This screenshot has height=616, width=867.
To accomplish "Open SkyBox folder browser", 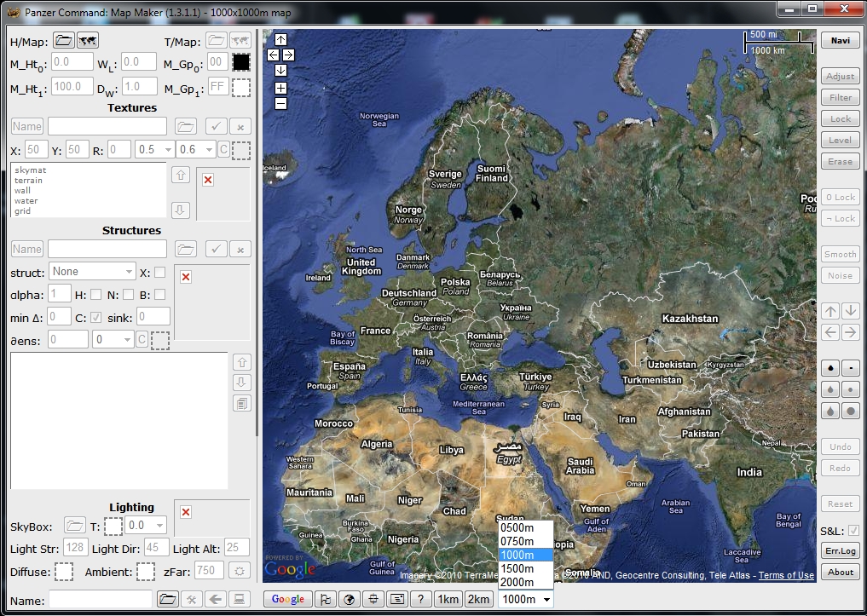I will click(x=75, y=525).
